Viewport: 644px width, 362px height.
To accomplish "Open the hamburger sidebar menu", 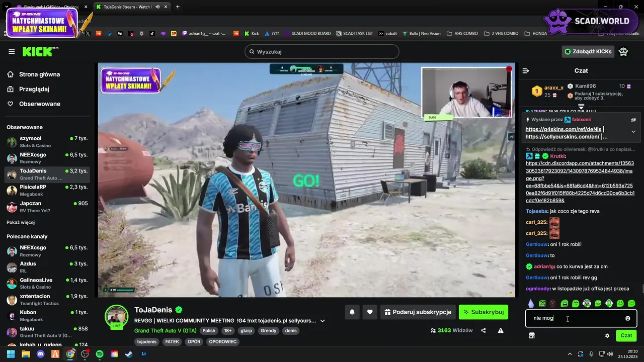I will pyautogui.click(x=12, y=52).
